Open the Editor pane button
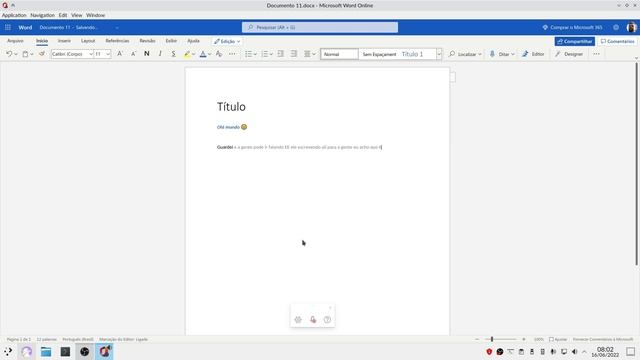This screenshot has height=360, width=640. 533,54
